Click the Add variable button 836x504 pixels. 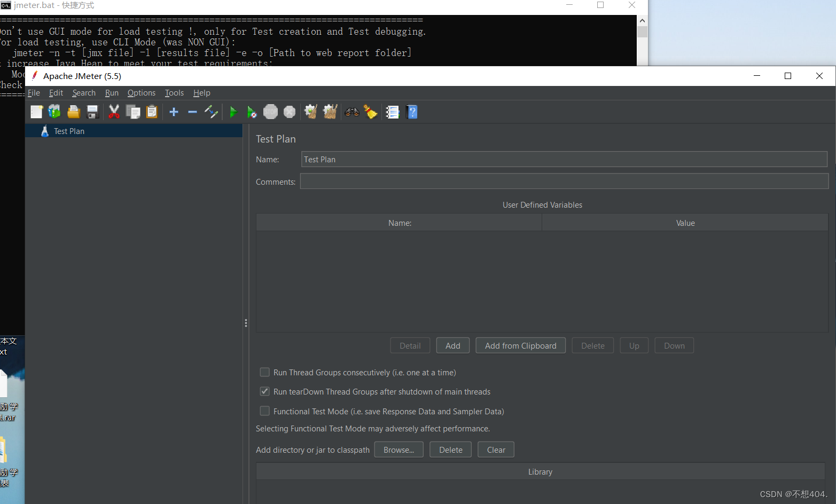[x=453, y=345]
